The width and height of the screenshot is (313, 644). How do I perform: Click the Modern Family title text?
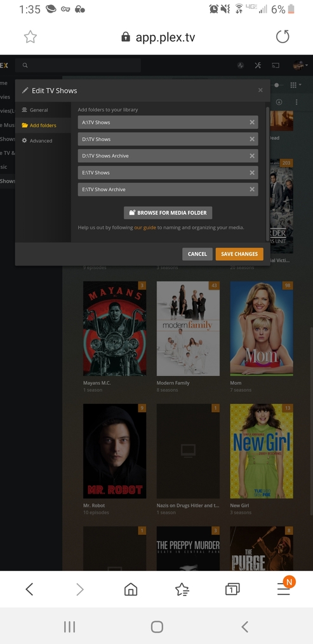pos(173,383)
